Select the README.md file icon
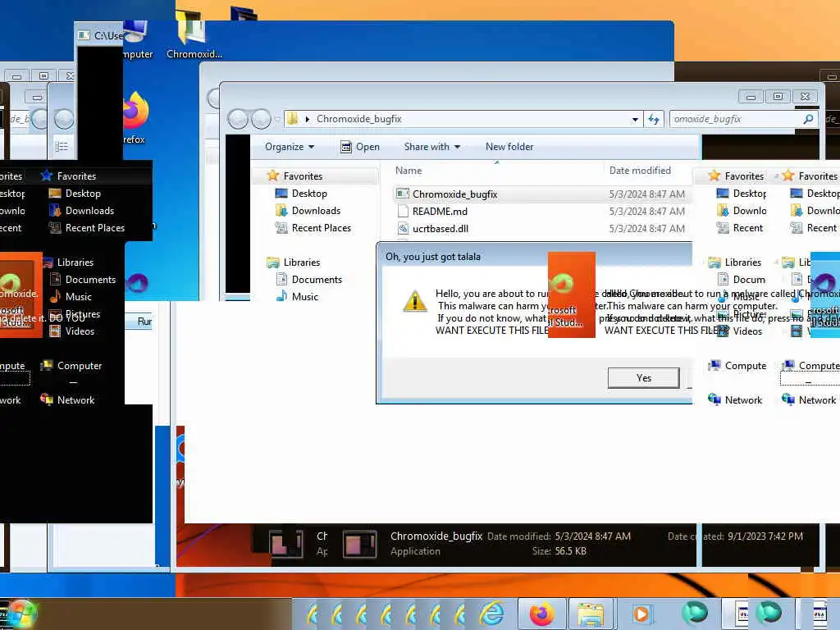This screenshot has height=630, width=840. [x=404, y=211]
